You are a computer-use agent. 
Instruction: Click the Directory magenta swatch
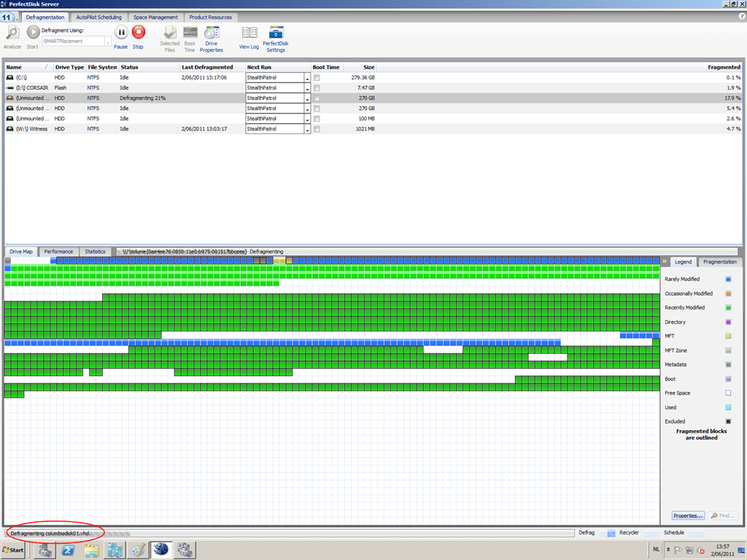(729, 322)
